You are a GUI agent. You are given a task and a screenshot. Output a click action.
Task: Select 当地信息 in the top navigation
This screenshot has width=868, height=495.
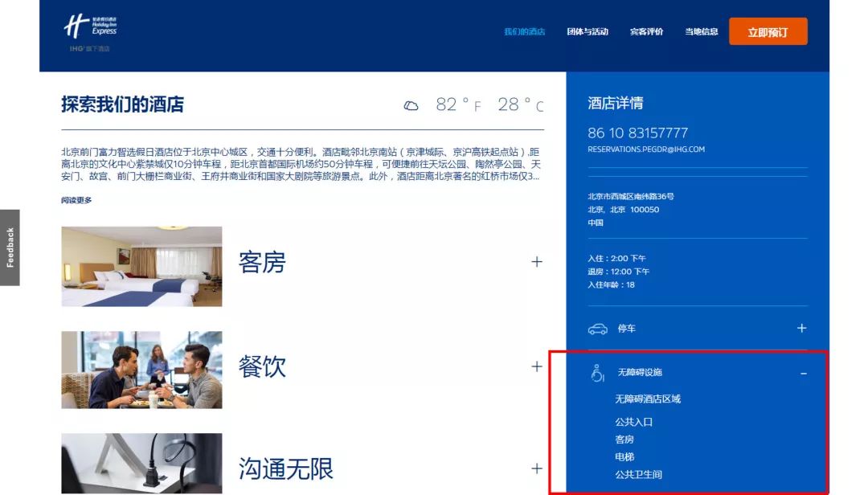tap(701, 32)
